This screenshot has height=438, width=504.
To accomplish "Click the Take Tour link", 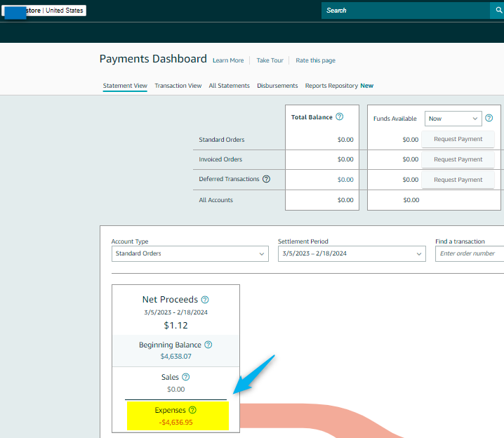I will coord(270,60).
